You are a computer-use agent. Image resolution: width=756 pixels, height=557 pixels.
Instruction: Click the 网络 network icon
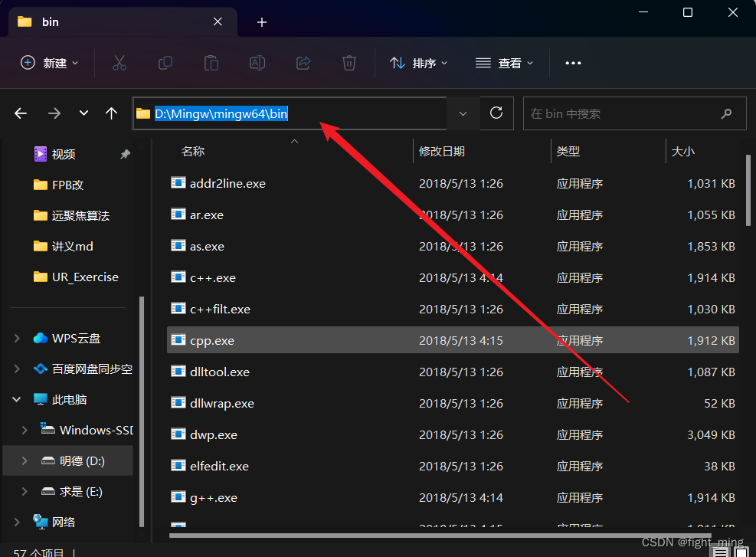pos(40,522)
